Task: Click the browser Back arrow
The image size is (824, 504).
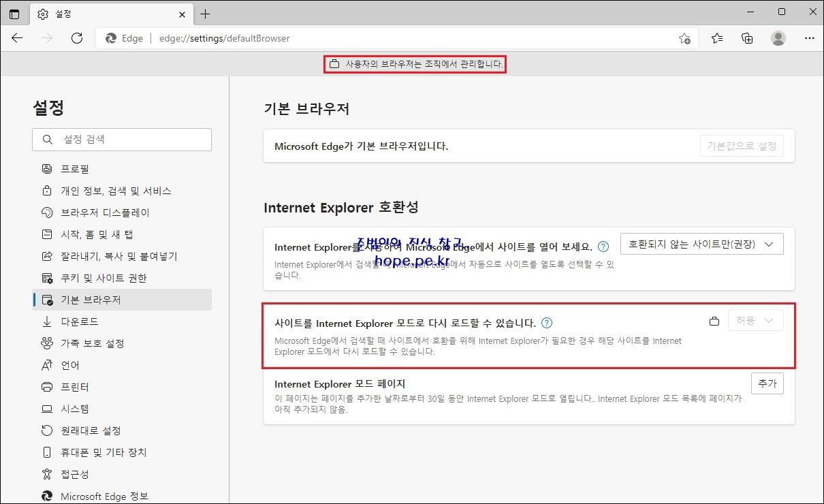Action: [17, 38]
